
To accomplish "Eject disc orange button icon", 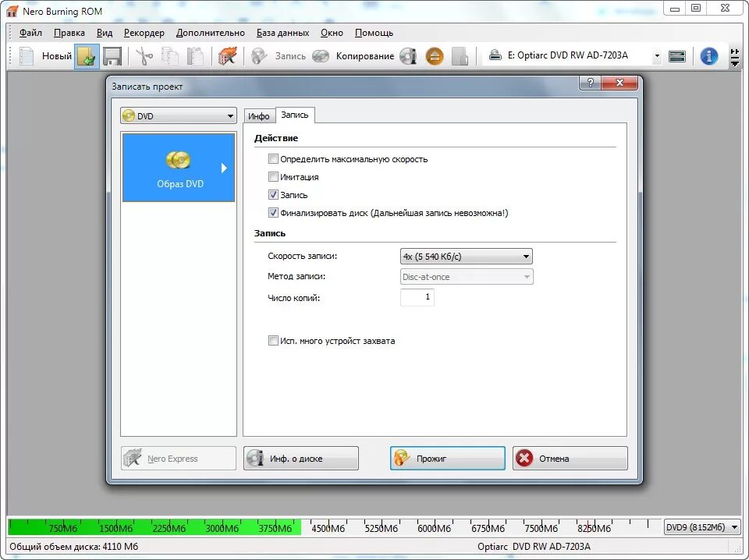I will [x=435, y=56].
